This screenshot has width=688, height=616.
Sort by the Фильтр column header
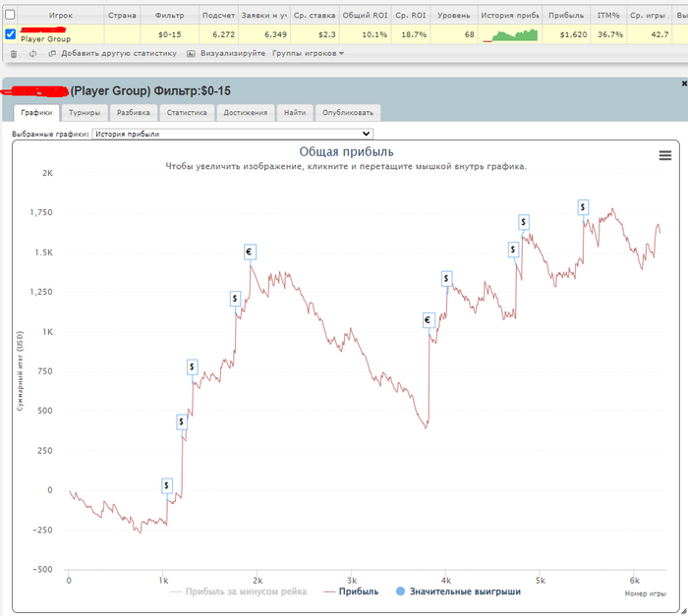(169, 16)
